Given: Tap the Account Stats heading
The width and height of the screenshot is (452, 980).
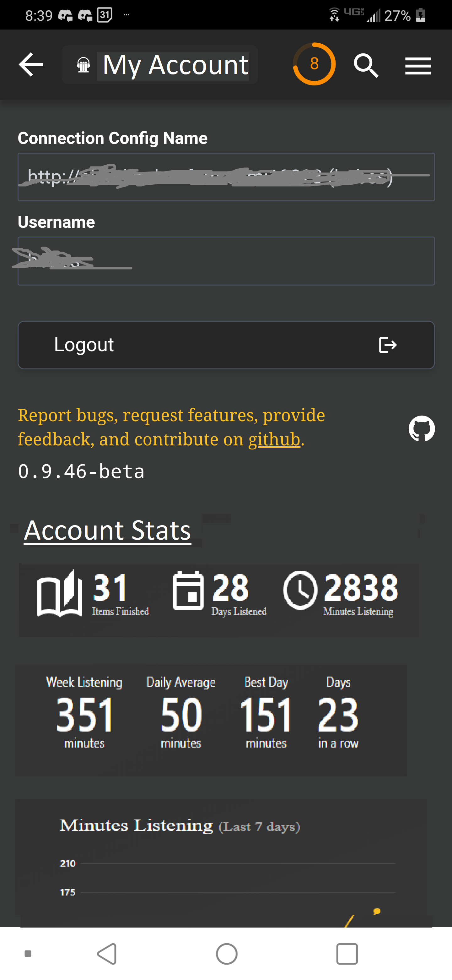Looking at the screenshot, I should (x=108, y=530).
